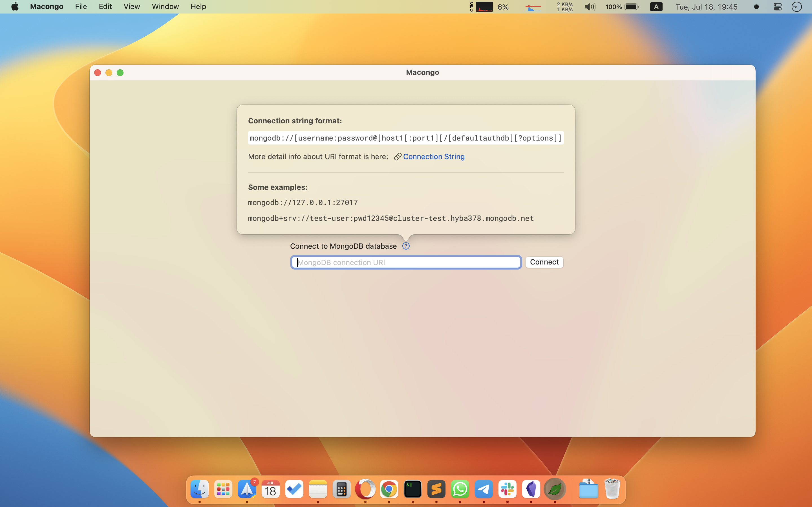The height and width of the screenshot is (507, 812).
Task: Open Terminal from the Dock
Action: tap(412, 489)
